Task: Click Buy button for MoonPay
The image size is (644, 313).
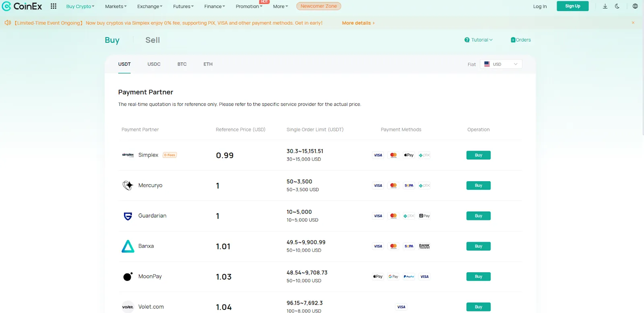Action: pos(479,276)
